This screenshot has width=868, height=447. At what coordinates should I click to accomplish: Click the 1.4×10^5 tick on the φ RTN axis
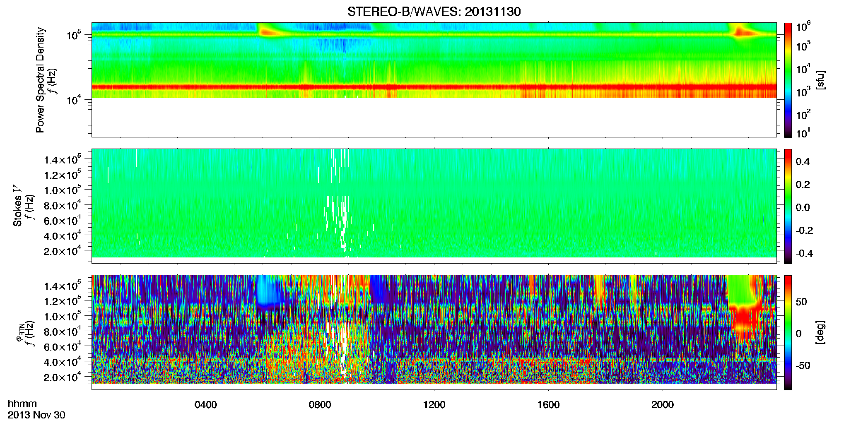[x=63, y=286]
